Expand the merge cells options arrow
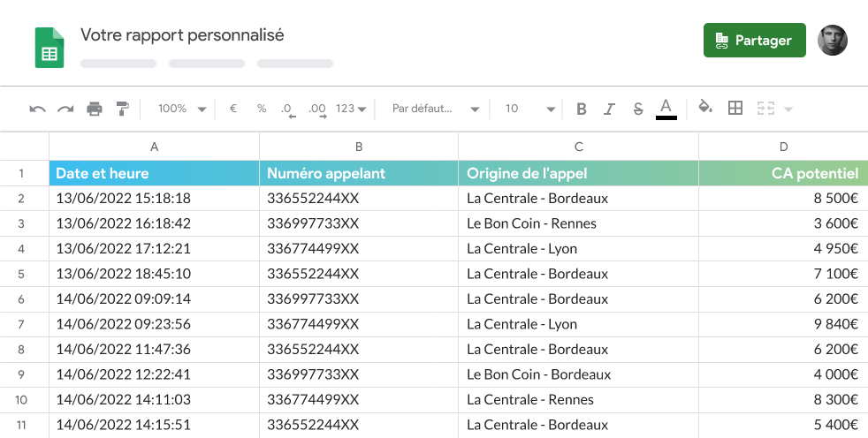 788,109
